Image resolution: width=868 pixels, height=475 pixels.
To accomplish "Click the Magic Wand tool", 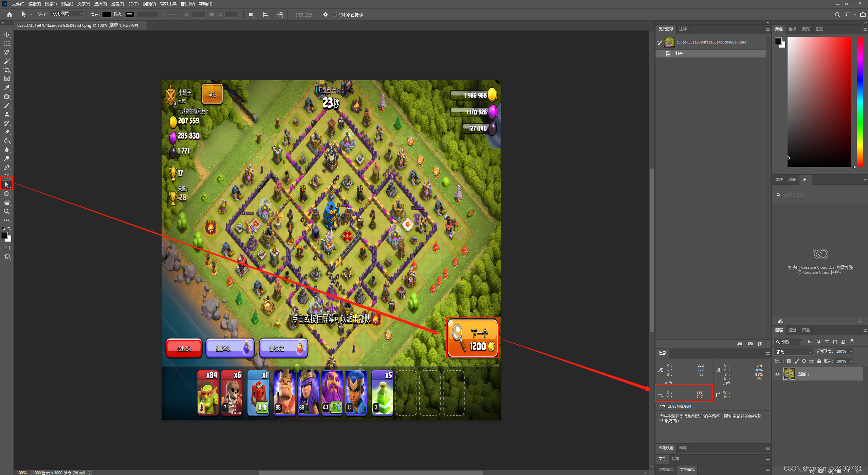I will pos(7,61).
